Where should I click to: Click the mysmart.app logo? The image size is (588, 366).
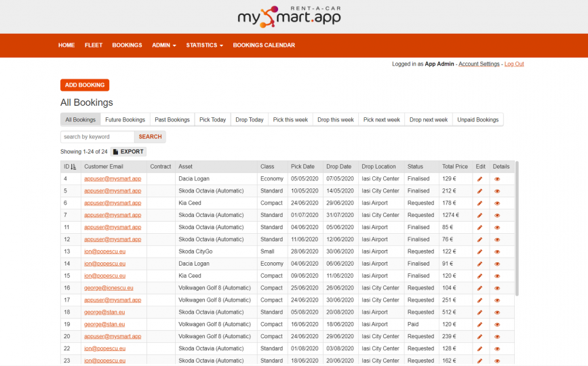[289, 16]
